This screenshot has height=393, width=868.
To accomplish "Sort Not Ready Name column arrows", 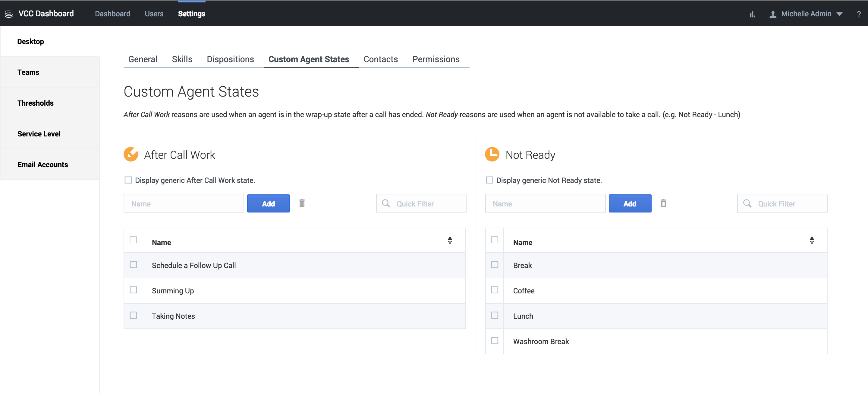I will coord(812,240).
